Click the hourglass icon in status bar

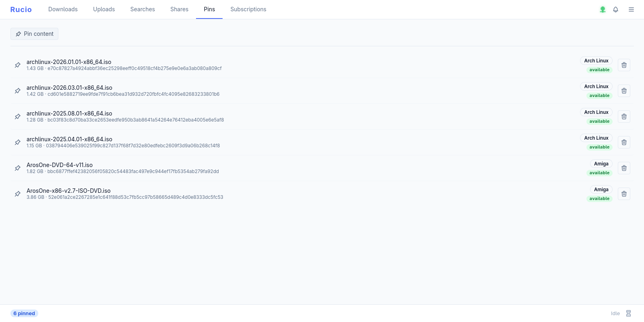pos(628,314)
